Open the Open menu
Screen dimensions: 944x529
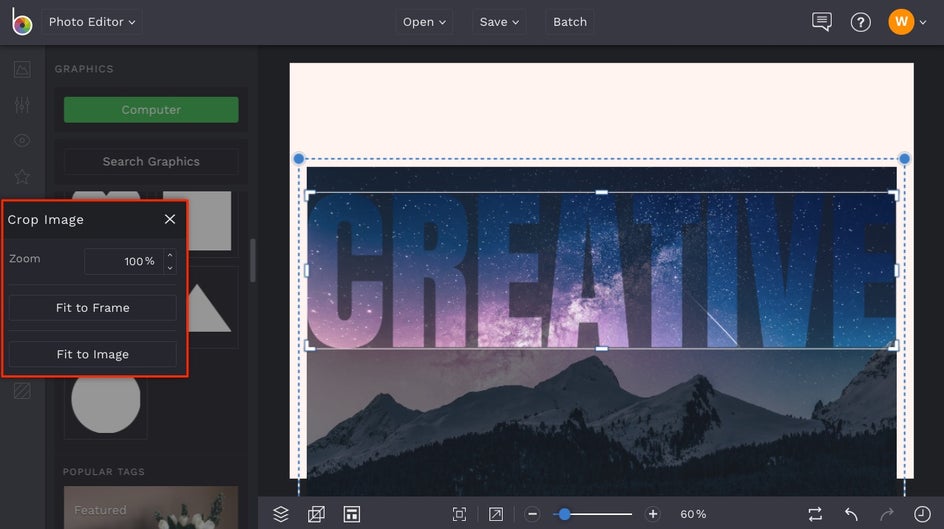pyautogui.click(x=424, y=22)
